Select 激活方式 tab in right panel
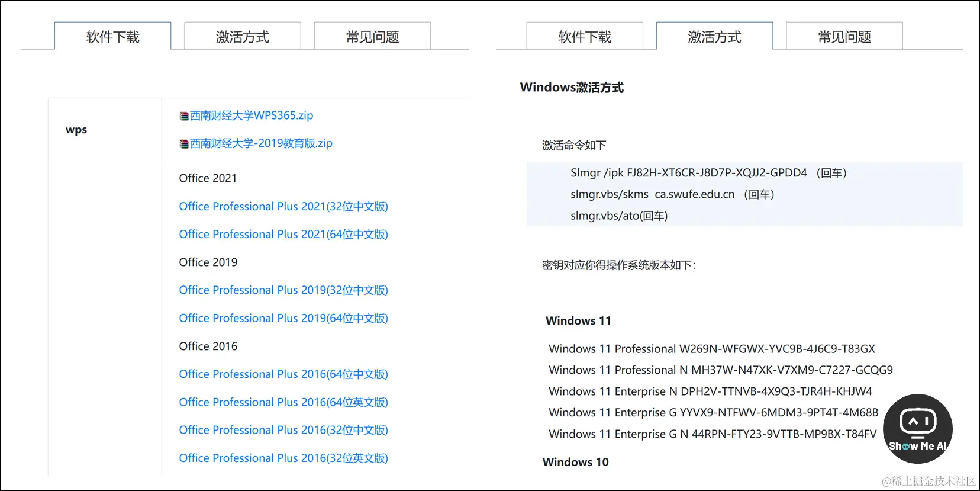 [714, 36]
